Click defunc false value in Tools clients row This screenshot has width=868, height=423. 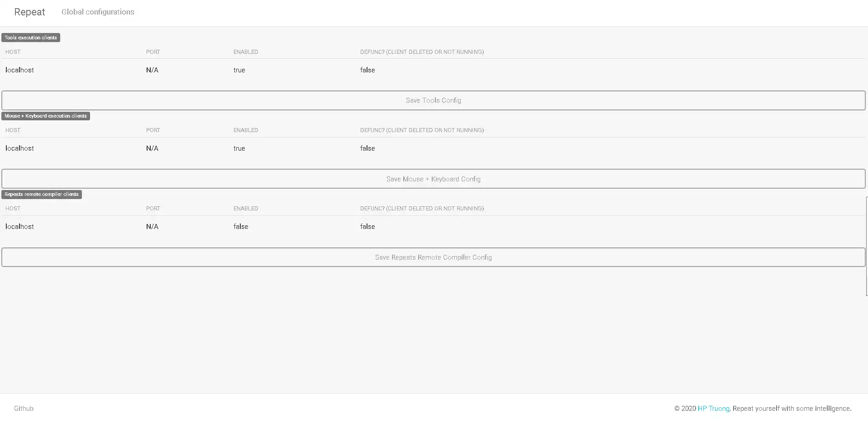click(x=367, y=70)
